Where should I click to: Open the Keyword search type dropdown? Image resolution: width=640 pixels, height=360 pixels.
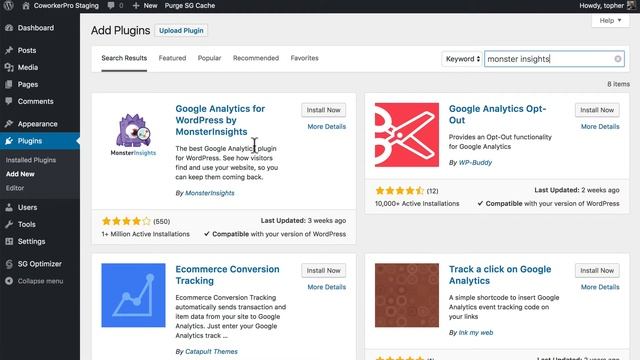click(x=462, y=59)
